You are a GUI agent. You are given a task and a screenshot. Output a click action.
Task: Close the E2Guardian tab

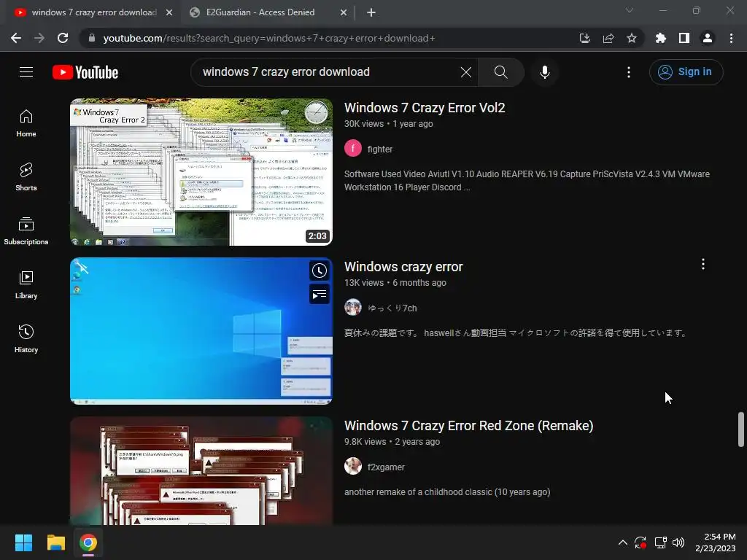click(x=344, y=13)
